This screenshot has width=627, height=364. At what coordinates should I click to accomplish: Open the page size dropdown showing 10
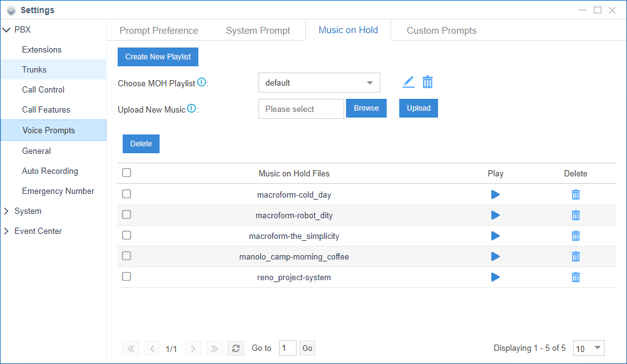[x=589, y=348]
